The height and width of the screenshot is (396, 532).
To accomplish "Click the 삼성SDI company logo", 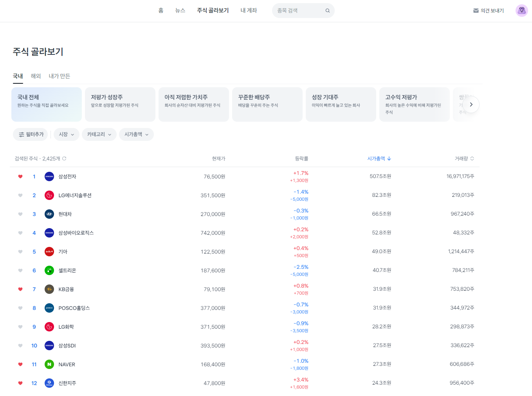I will (49, 346).
